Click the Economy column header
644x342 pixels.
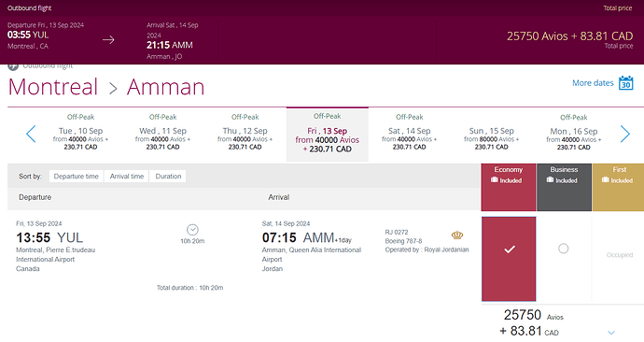[x=509, y=187]
